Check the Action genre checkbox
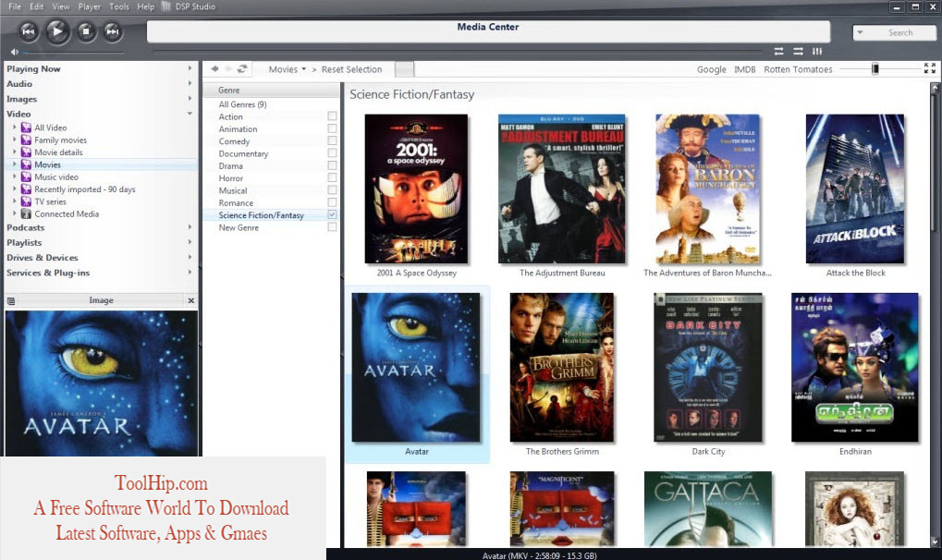The image size is (942, 560). [332, 116]
